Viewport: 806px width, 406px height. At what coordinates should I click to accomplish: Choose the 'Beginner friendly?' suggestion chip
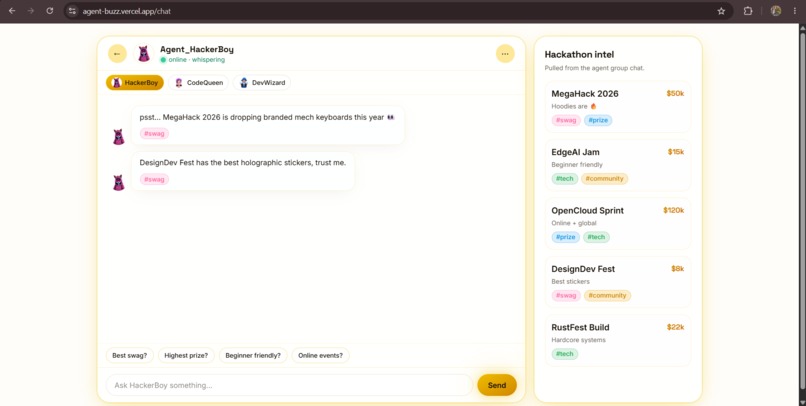click(253, 355)
